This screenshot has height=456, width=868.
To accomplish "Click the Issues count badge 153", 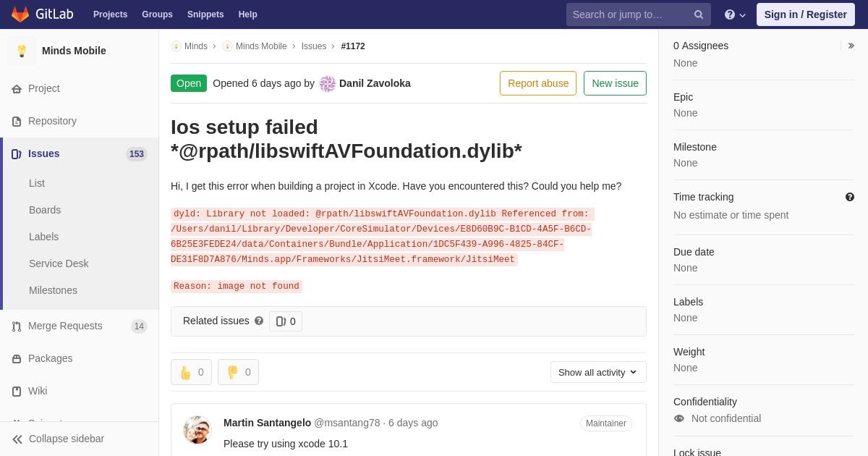I will pos(137,154).
